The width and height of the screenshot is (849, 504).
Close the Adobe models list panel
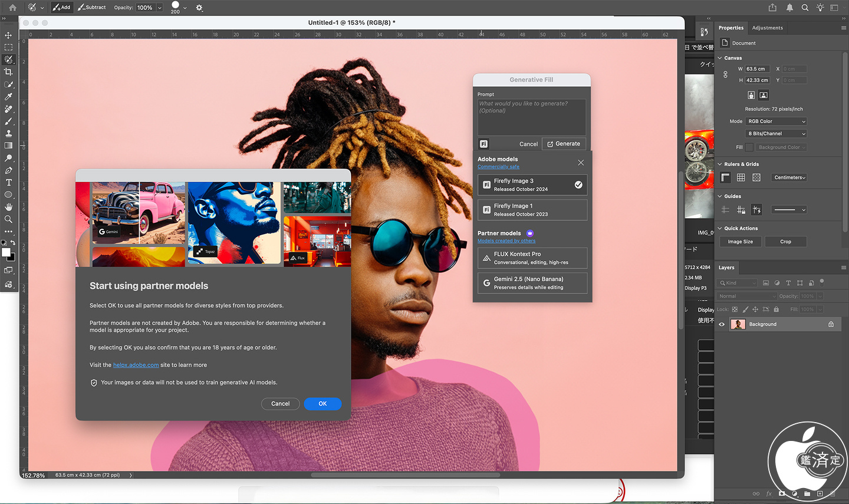click(x=581, y=163)
